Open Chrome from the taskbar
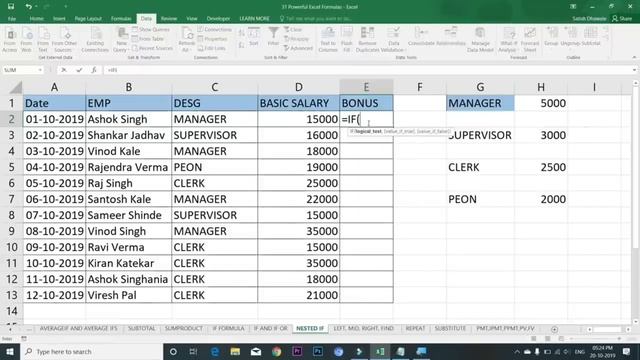 tap(276, 351)
